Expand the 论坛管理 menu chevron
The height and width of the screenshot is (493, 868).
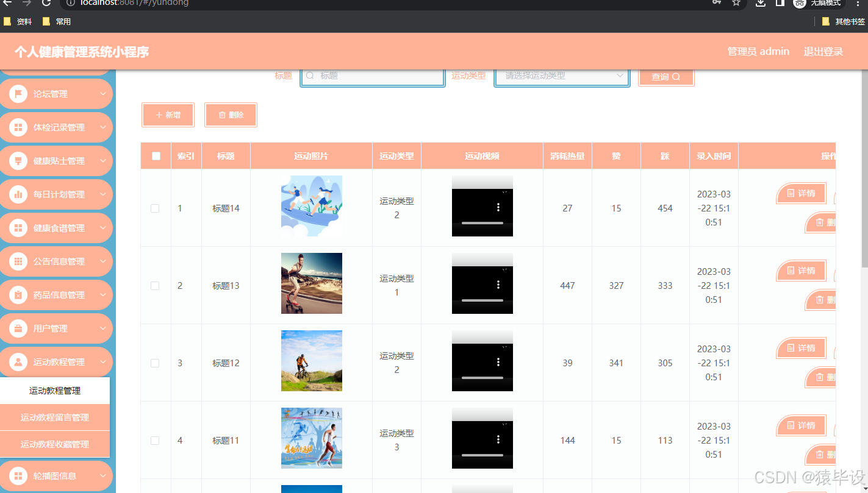point(103,94)
